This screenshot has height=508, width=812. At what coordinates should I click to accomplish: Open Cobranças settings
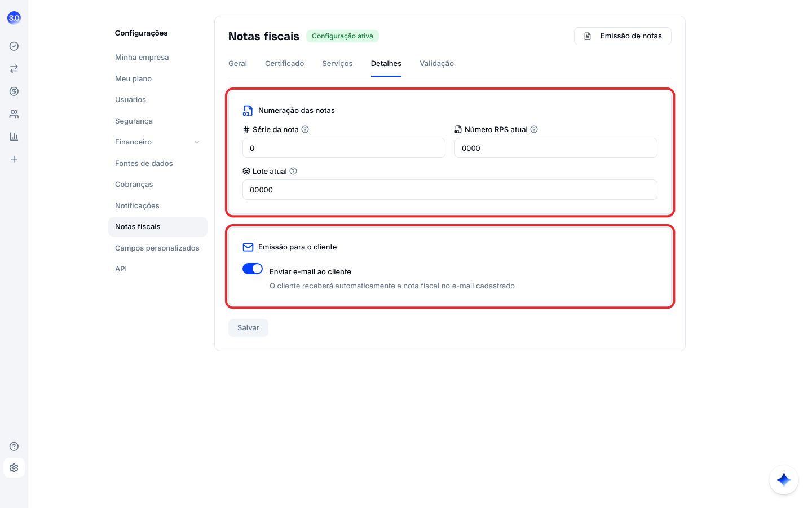pos(158,185)
